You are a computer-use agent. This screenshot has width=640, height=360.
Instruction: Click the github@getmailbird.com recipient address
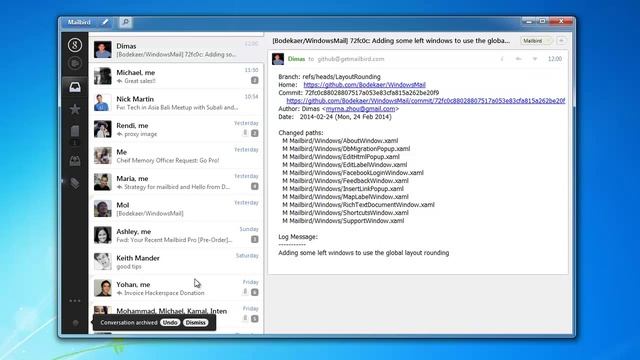point(351,59)
